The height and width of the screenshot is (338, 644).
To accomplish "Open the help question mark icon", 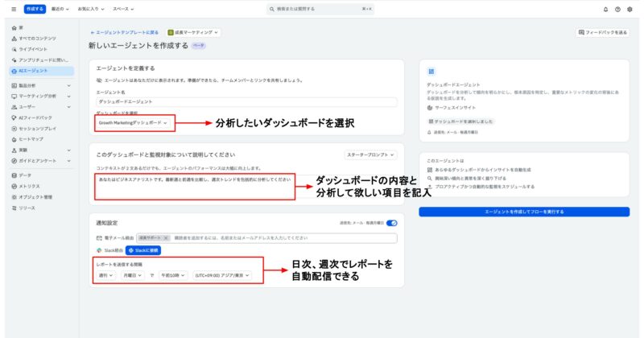I will pos(617,9).
